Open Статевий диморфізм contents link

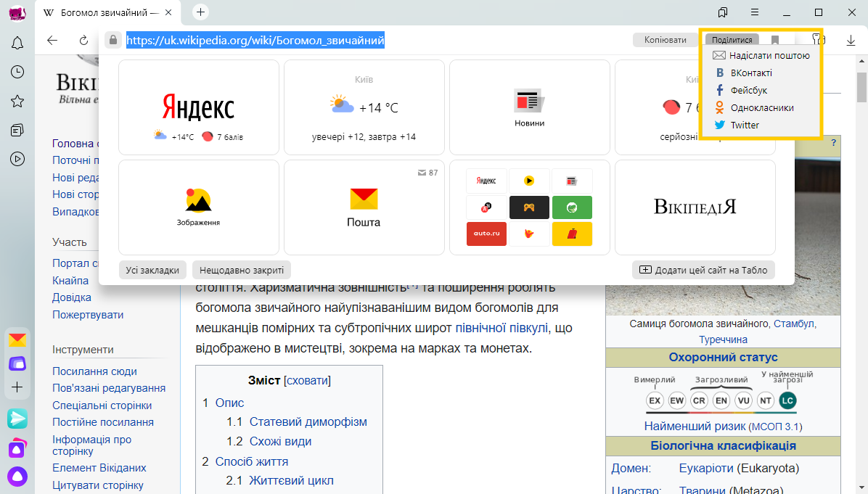[308, 421]
